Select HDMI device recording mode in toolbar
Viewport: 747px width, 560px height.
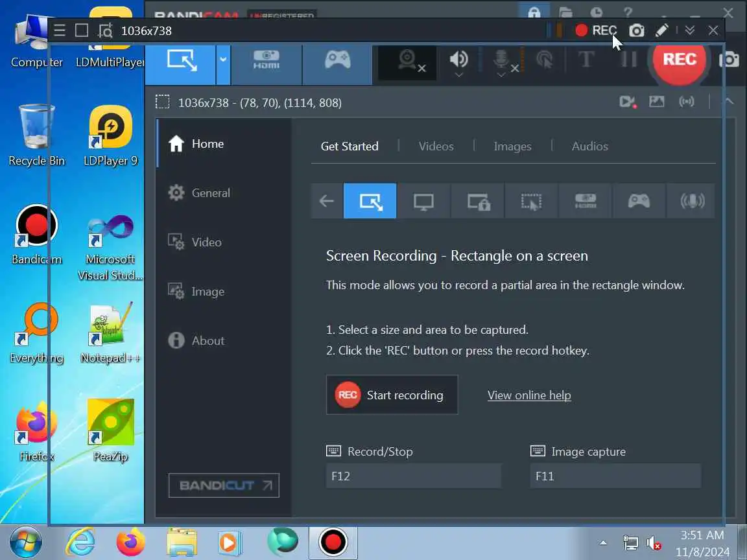pos(267,62)
